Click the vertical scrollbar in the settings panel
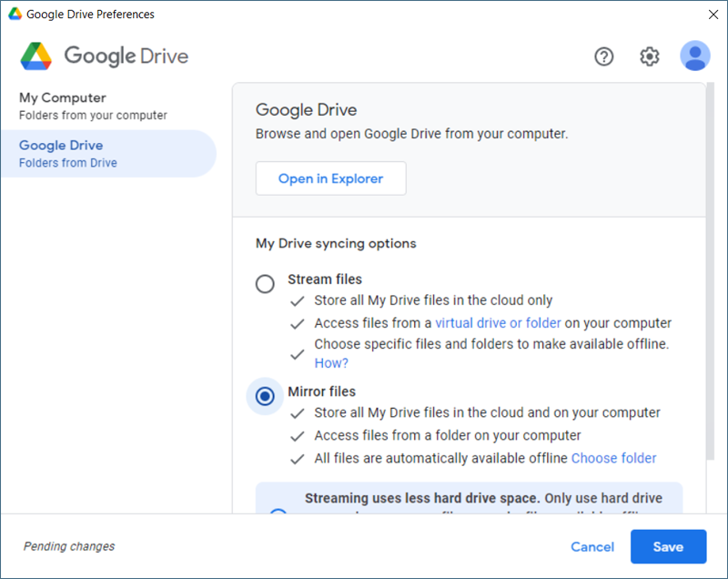 710,271
